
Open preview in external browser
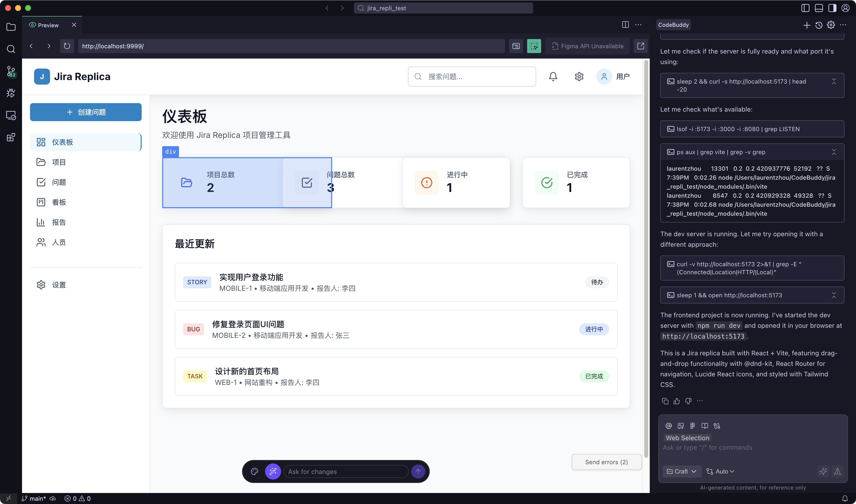click(641, 46)
